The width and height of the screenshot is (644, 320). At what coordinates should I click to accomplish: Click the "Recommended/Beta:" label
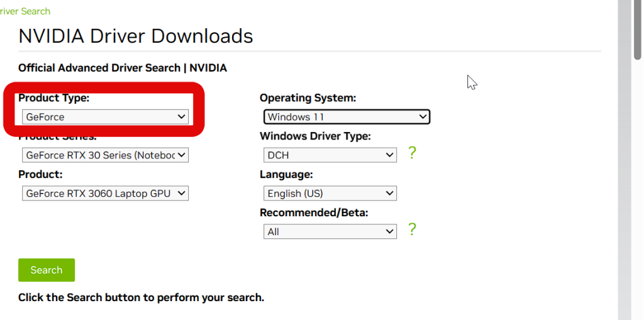[314, 213]
